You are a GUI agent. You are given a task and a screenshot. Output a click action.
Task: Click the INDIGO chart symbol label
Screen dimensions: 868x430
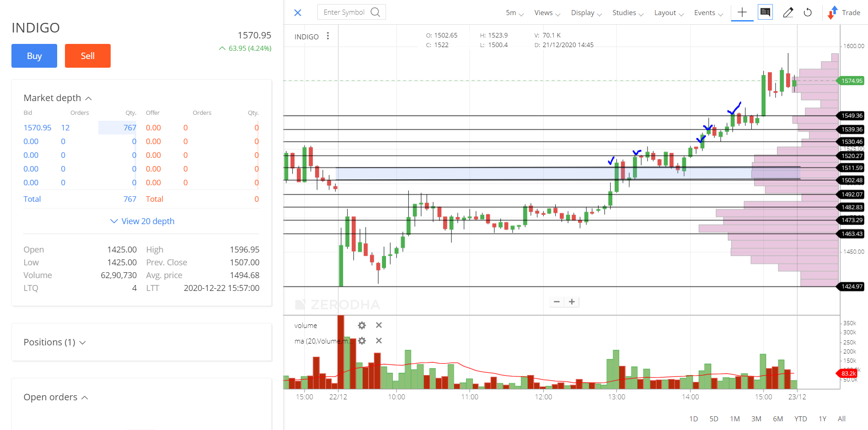pos(306,37)
